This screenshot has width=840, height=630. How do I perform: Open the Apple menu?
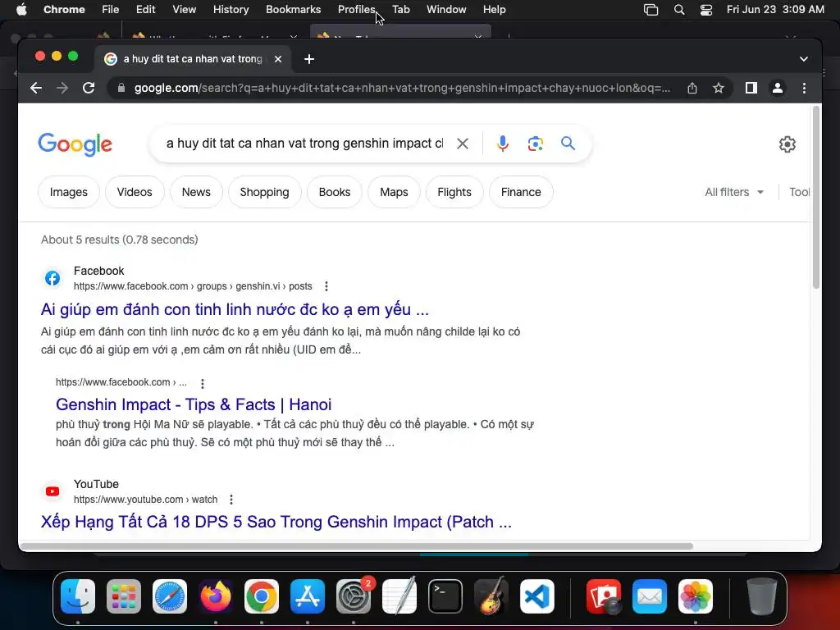point(21,10)
